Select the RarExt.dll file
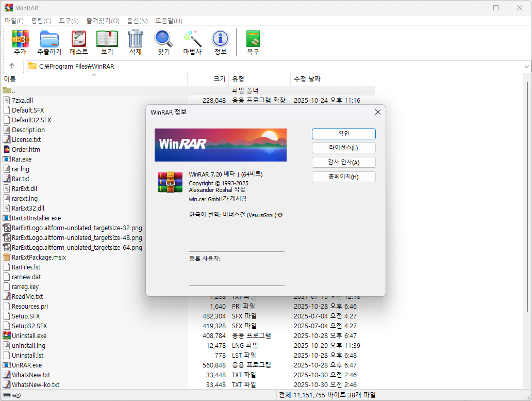This screenshot has width=532, height=401. coord(24,189)
